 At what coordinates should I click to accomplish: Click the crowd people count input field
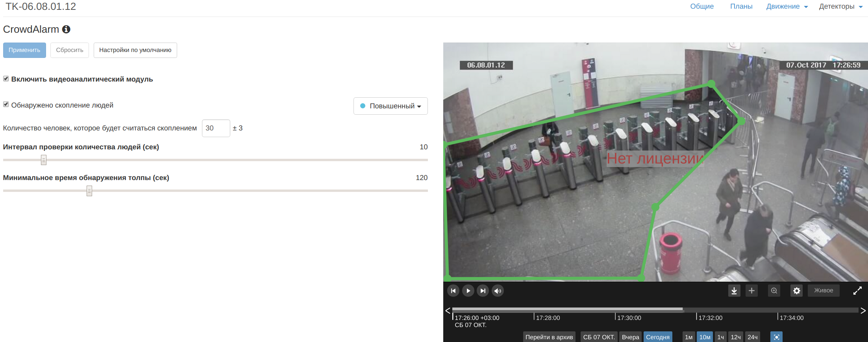(216, 128)
